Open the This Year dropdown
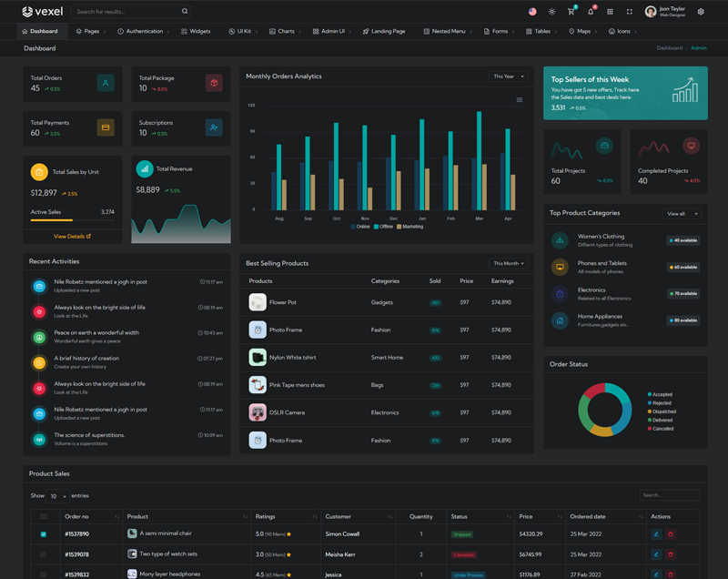This screenshot has width=728, height=579. [508, 76]
